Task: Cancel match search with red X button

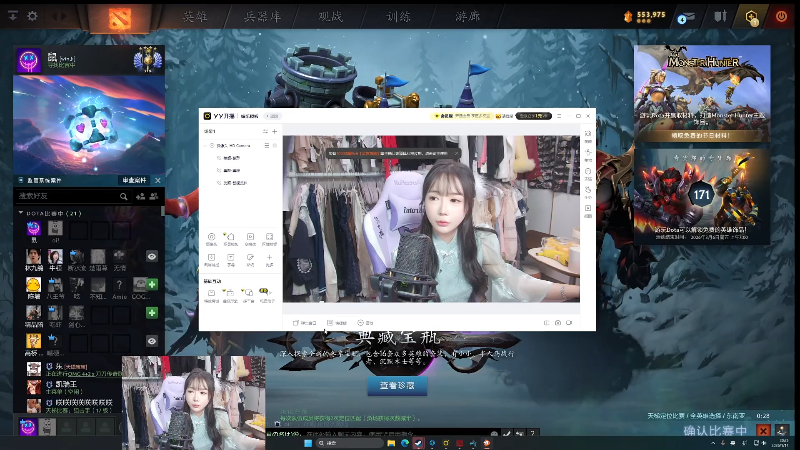Action: pyautogui.click(x=763, y=431)
